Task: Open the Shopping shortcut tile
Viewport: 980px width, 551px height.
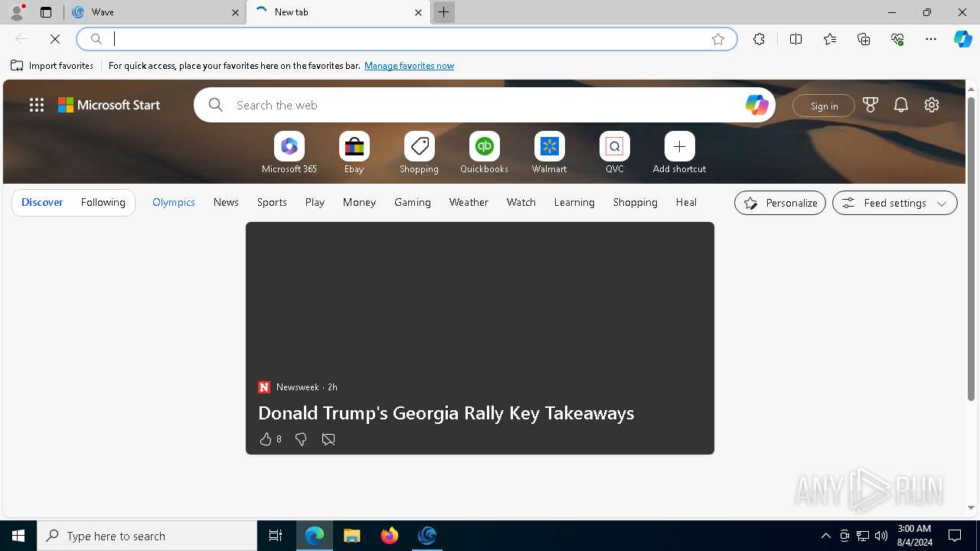Action: point(420,153)
